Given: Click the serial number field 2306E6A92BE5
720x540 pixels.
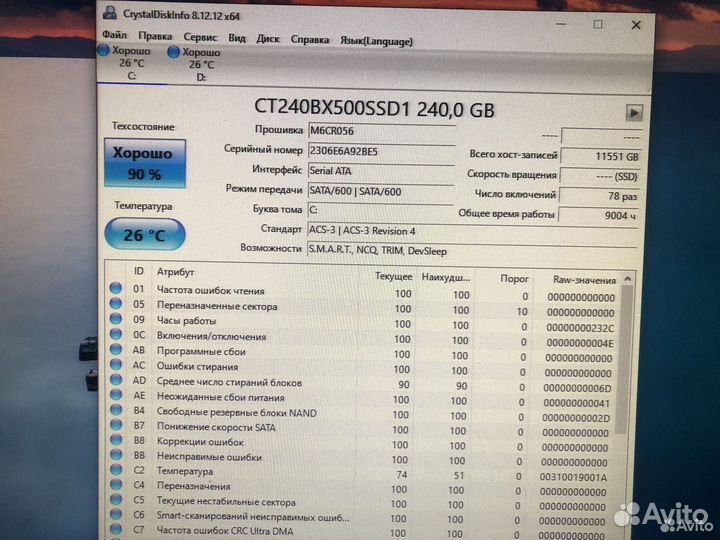Looking at the screenshot, I should (381, 152).
